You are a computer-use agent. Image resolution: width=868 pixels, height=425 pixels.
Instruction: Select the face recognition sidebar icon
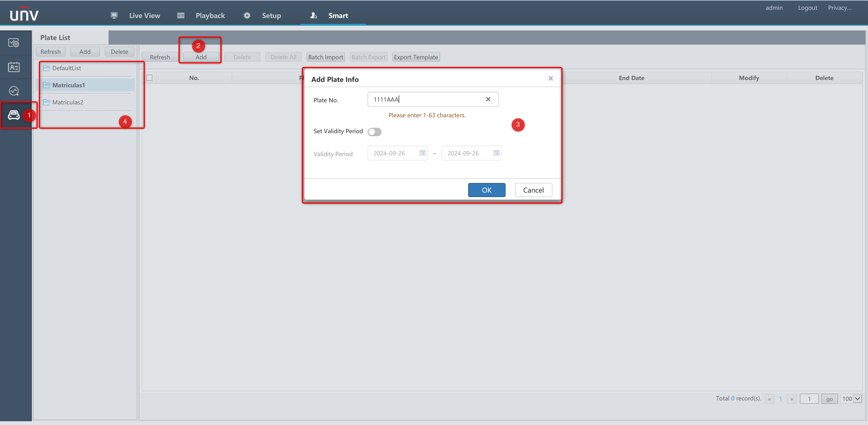tap(14, 67)
